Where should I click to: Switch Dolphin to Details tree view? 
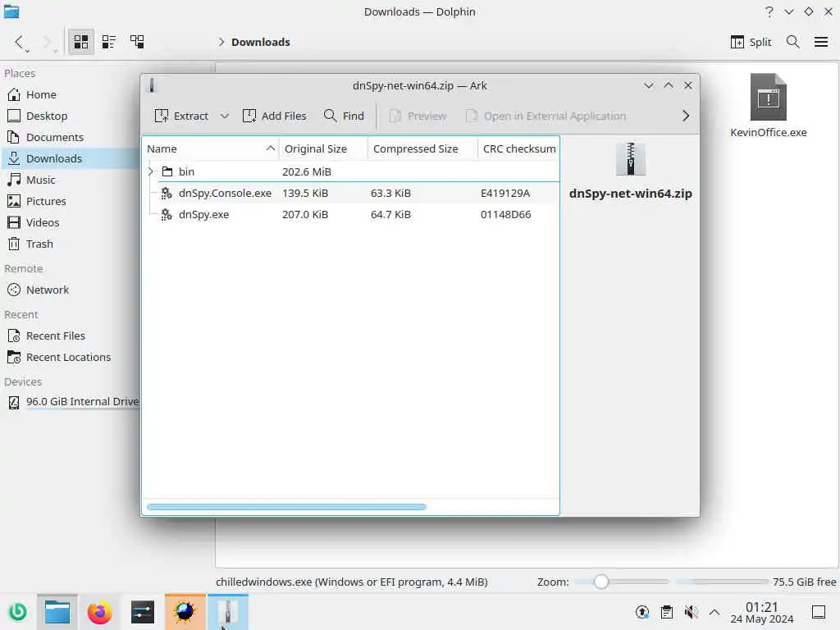coord(137,42)
